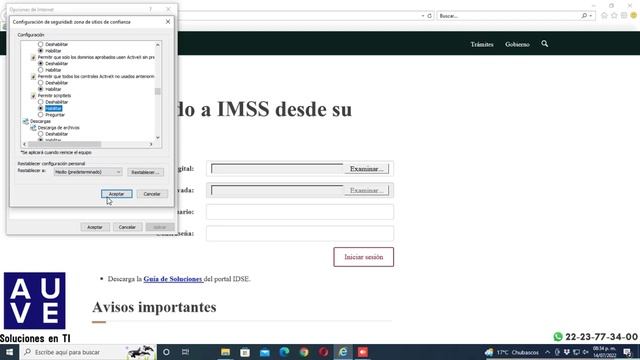Select Deshabilitar under Descarga de archivos
This screenshot has height=360, width=640.
point(40,134)
